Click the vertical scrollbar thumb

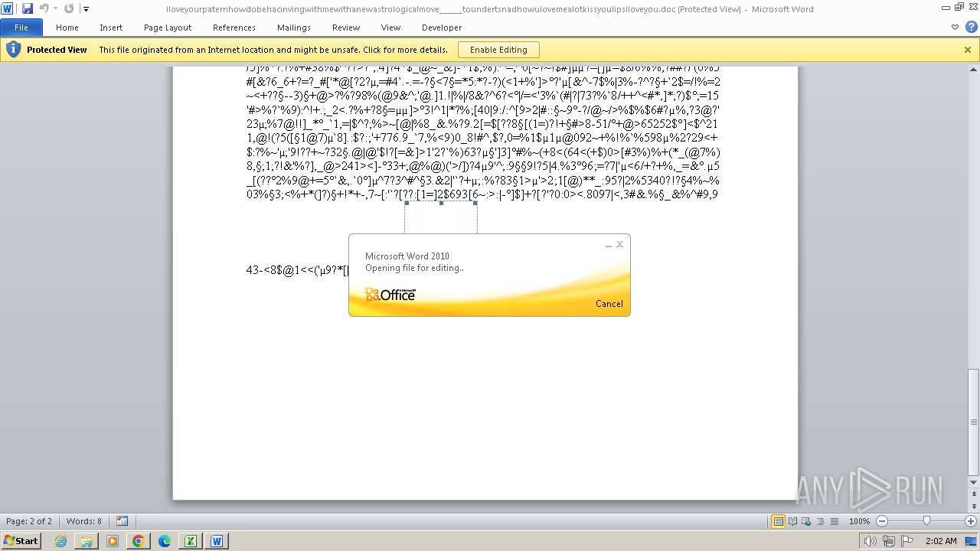[x=973, y=422]
